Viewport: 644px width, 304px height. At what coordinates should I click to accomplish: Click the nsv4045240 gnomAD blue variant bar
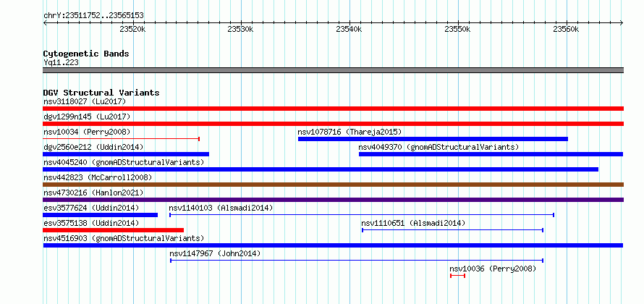click(321, 169)
